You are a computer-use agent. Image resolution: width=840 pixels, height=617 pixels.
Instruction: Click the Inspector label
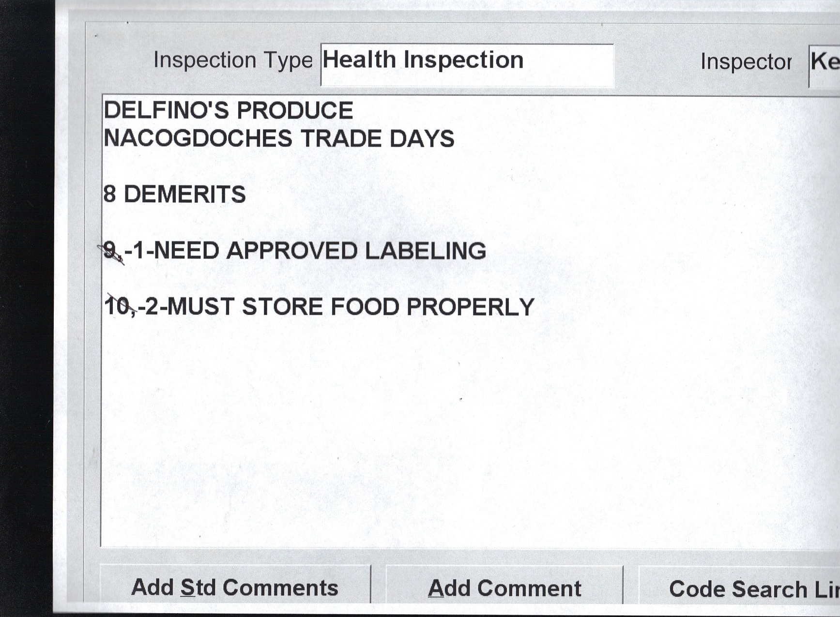(746, 61)
